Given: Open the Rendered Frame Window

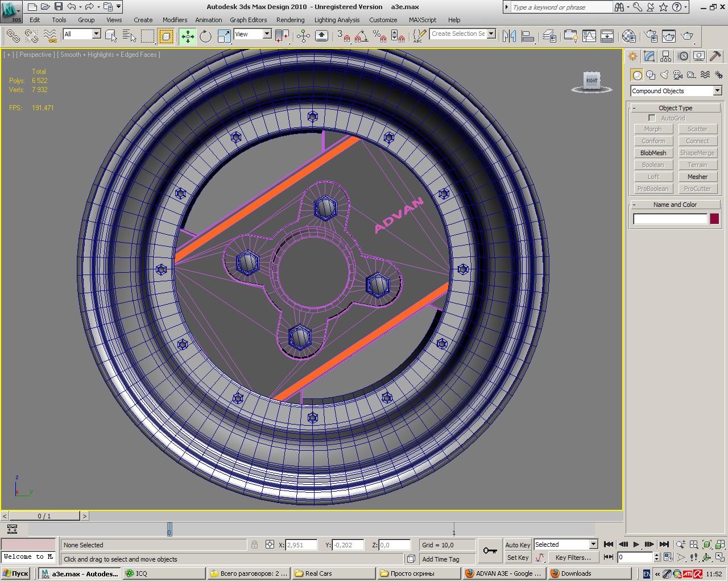Looking at the screenshot, I should 669,36.
